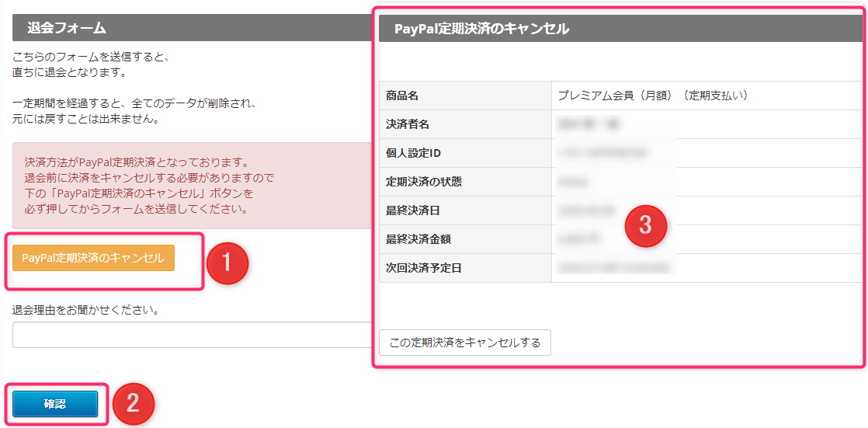The image size is (868, 428).
Task: Click the 定期決済の状態 row label
Action: coord(423,183)
